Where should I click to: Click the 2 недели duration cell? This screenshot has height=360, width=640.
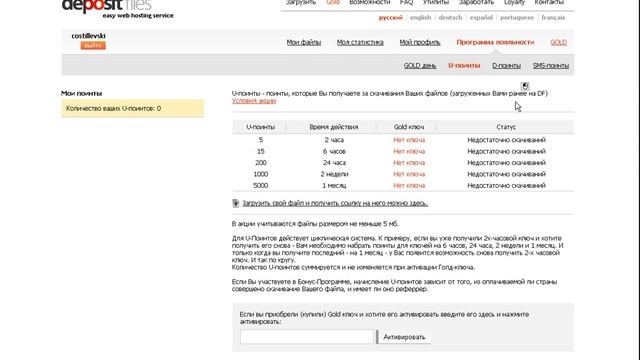334,174
